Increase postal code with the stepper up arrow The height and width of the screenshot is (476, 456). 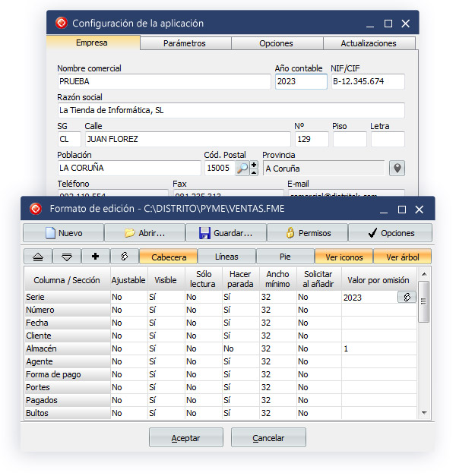click(254, 165)
